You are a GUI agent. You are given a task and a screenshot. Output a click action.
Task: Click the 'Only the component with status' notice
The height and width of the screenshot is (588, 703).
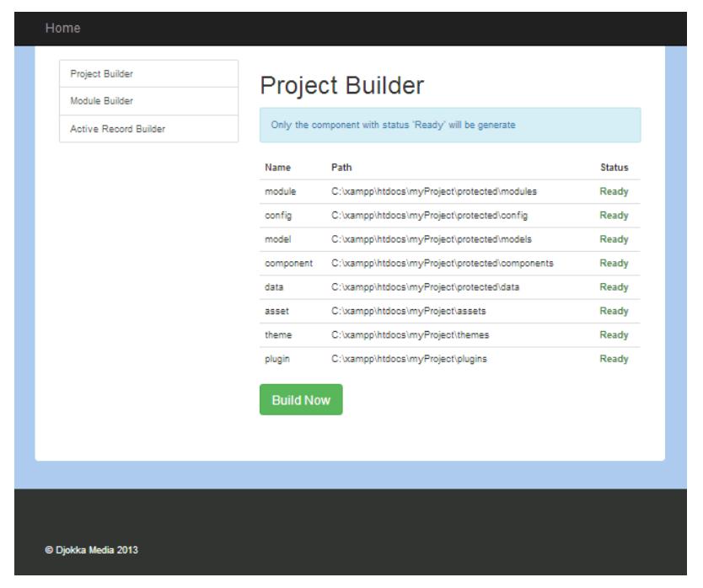click(450, 125)
